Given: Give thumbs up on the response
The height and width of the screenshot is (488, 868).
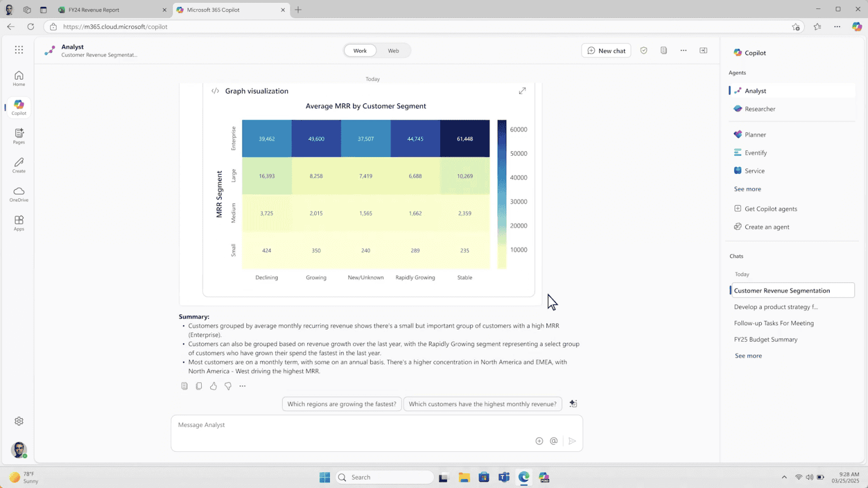Looking at the screenshot, I should coord(214,386).
